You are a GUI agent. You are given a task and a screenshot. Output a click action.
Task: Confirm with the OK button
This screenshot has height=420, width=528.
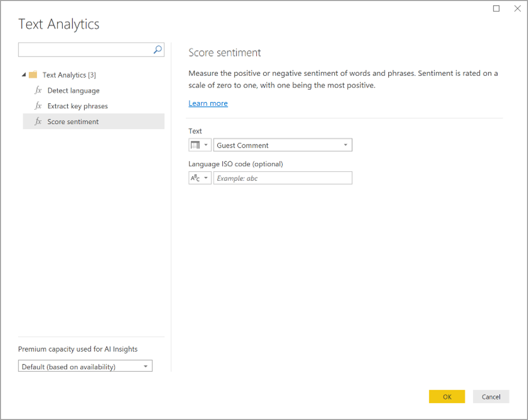pyautogui.click(x=447, y=397)
